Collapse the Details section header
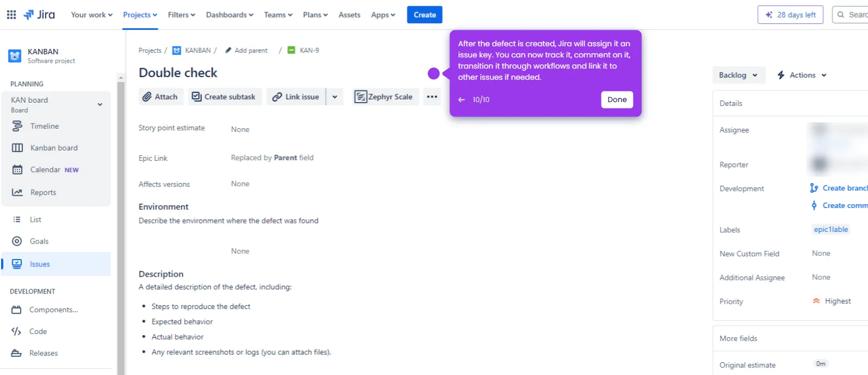 [x=790, y=103]
